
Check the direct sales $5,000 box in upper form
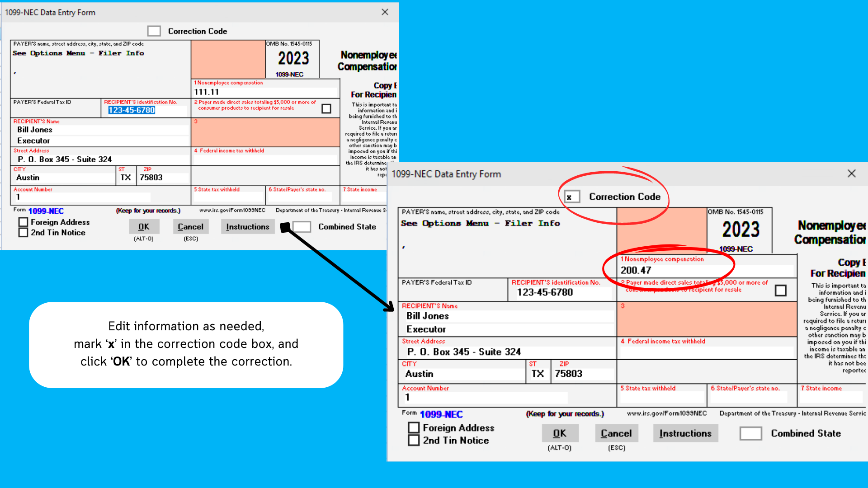[326, 109]
